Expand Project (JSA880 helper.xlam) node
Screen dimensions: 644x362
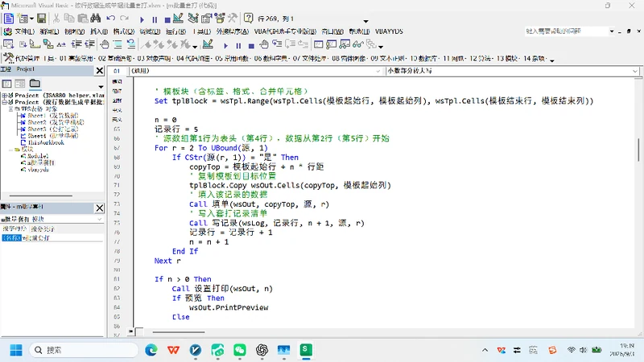(5, 96)
